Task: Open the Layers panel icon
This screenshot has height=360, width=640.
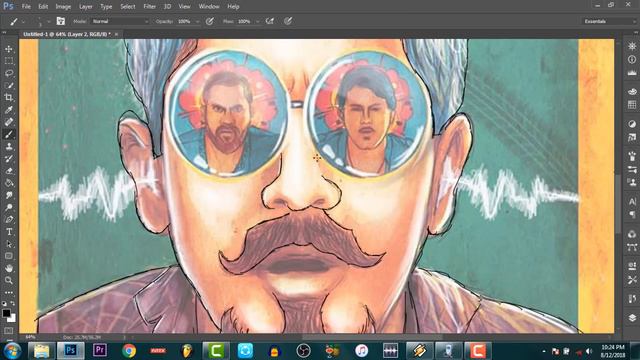Action: pos(632,318)
